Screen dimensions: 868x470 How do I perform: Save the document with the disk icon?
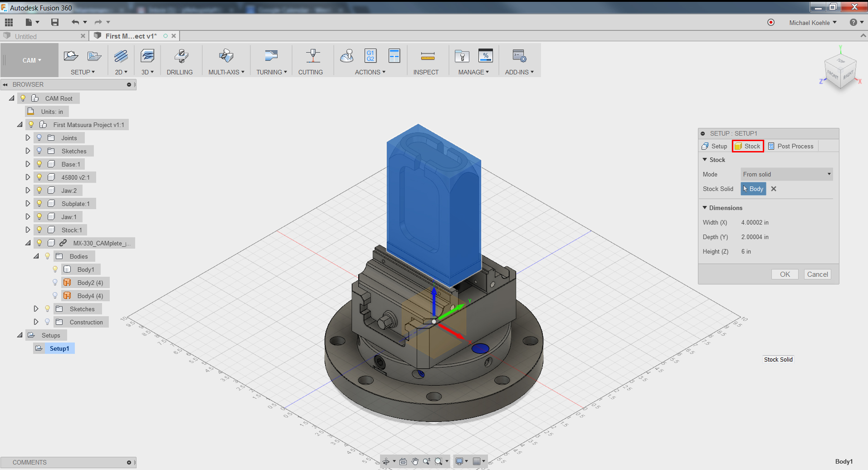tap(55, 22)
